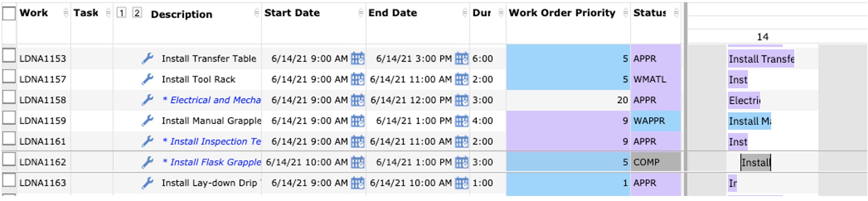Click the COMP status cell

pos(655,162)
